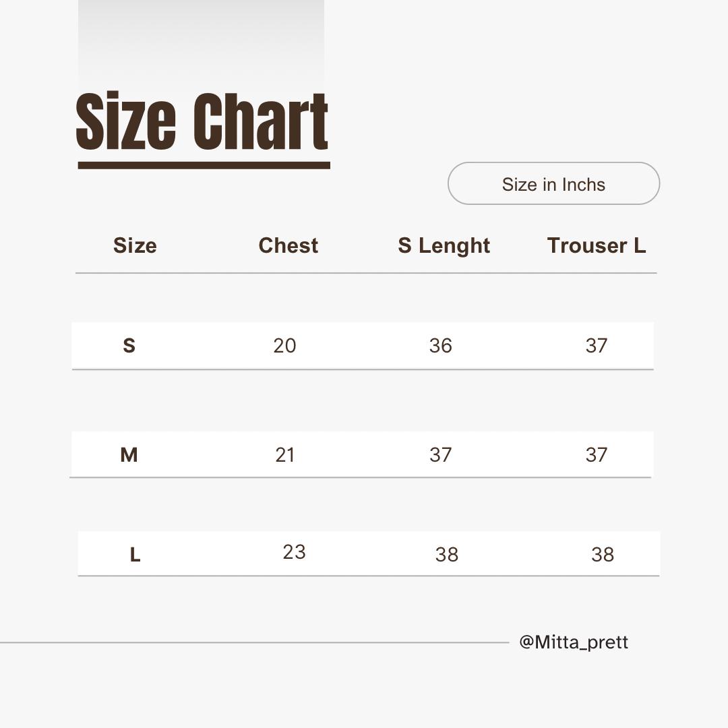This screenshot has width=728, height=728.
Task: Click Trouser L value 38 in L row
Action: 602,555
